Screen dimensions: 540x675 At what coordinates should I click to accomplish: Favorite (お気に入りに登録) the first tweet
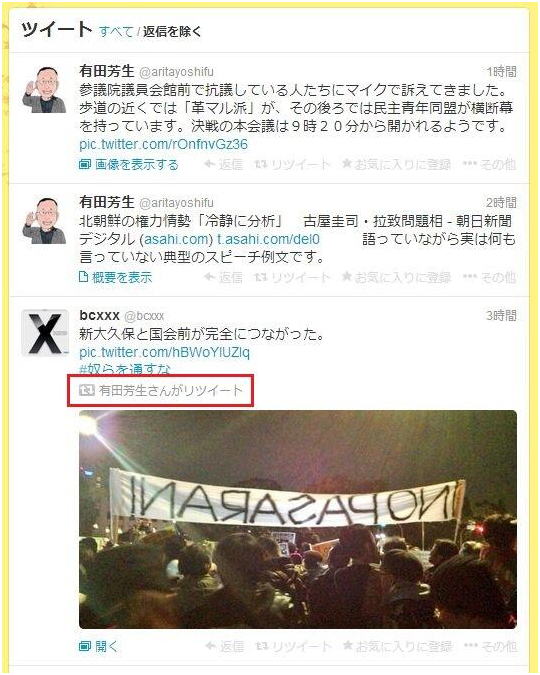pyautogui.click(x=397, y=164)
